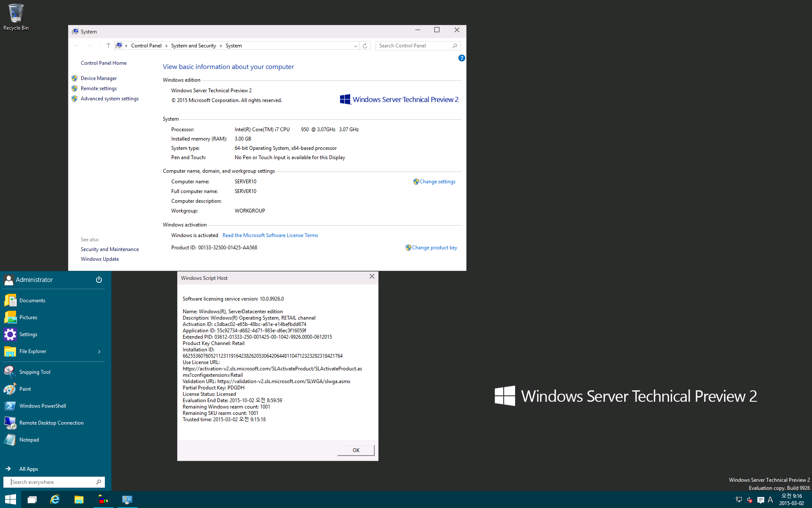Close the Windows Script Host dialog
Image resolution: width=812 pixels, height=508 pixels.
[x=372, y=276]
